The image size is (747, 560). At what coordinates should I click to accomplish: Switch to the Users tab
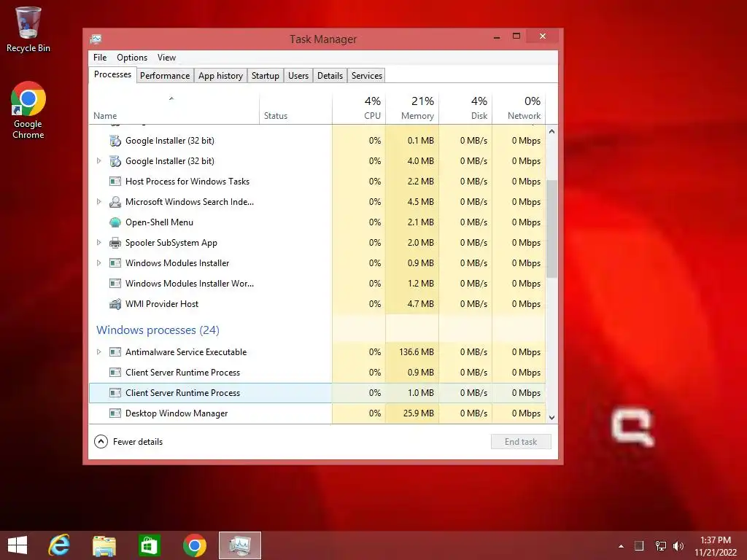(x=298, y=76)
